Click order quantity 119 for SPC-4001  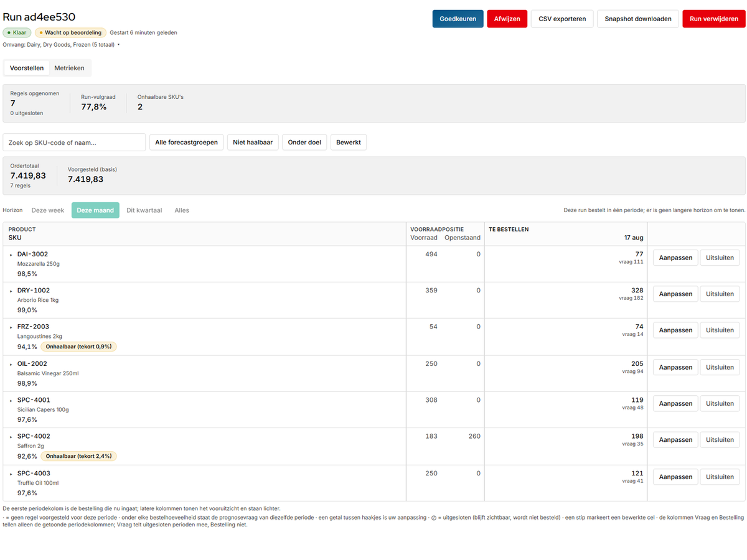637,399
